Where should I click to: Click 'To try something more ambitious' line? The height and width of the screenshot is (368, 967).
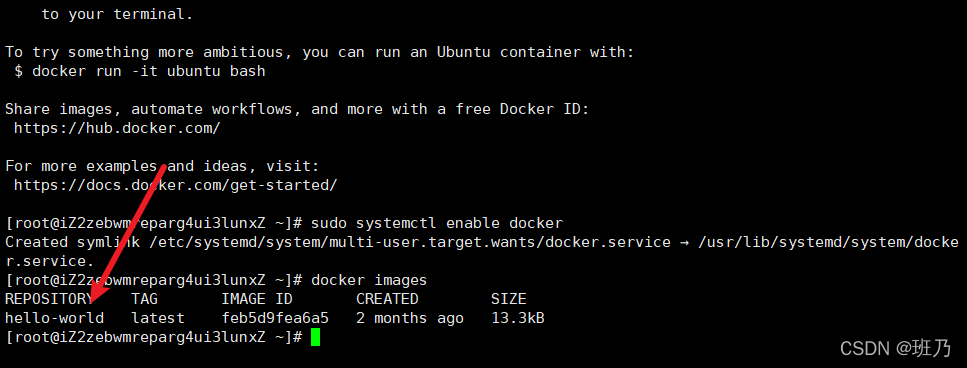[x=319, y=52]
